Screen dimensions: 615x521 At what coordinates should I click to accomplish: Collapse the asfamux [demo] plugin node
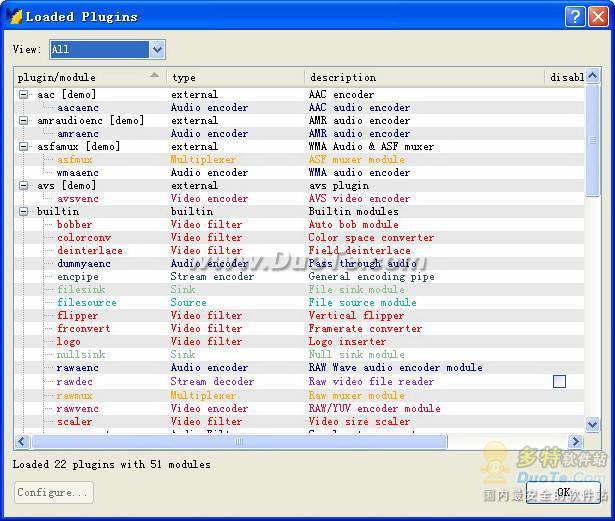coord(24,146)
